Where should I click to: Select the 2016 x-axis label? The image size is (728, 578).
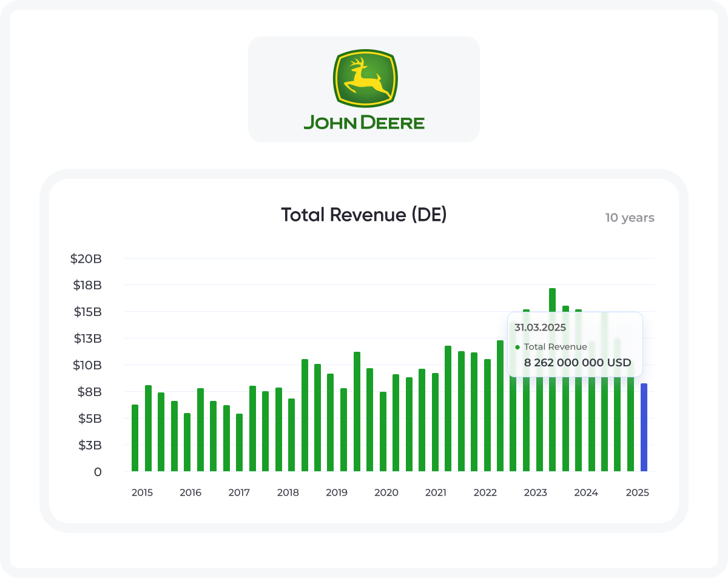[x=190, y=492]
